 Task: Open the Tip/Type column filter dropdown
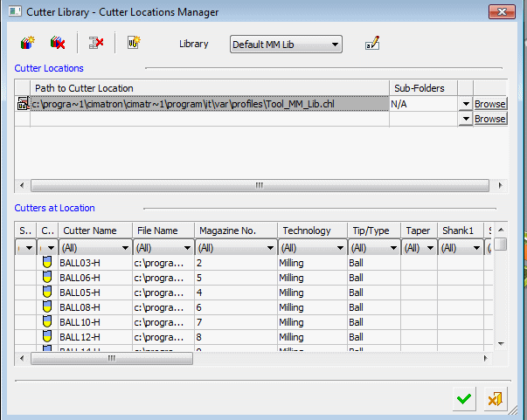pos(392,248)
